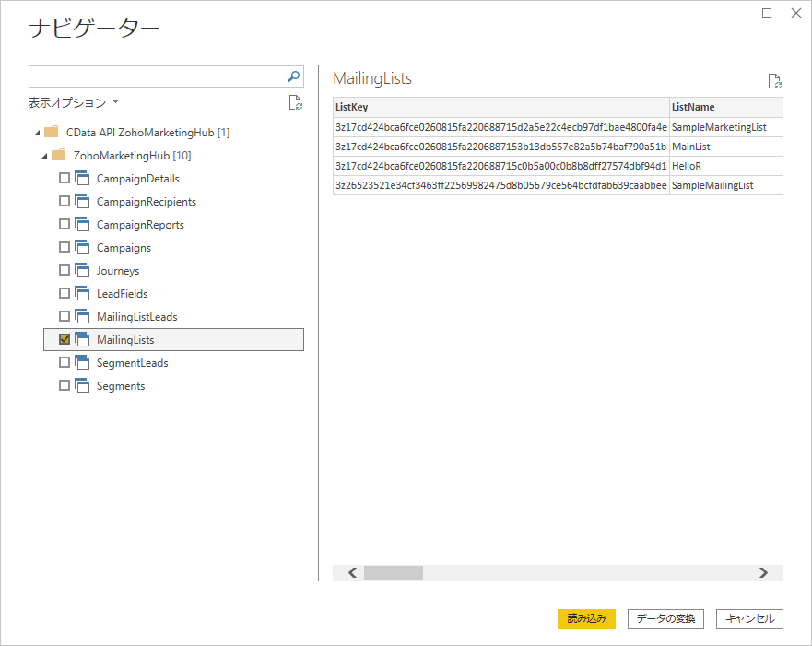The height and width of the screenshot is (646, 812).
Task: Check the CampaignRecipients checkbox
Action: click(65, 201)
